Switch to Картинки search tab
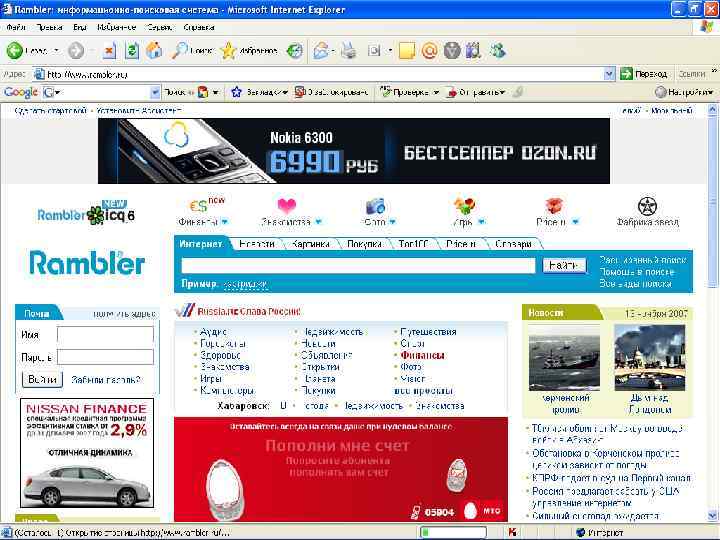 pos(311,244)
